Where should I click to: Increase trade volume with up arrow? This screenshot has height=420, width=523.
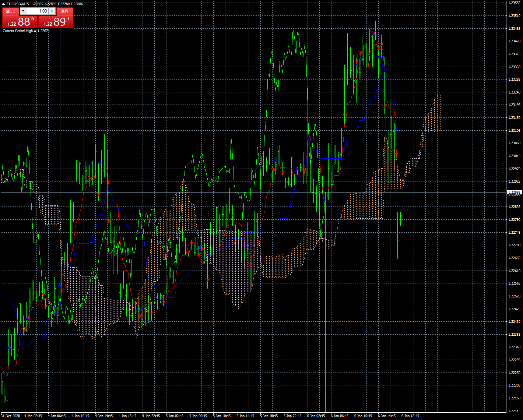point(52,11)
